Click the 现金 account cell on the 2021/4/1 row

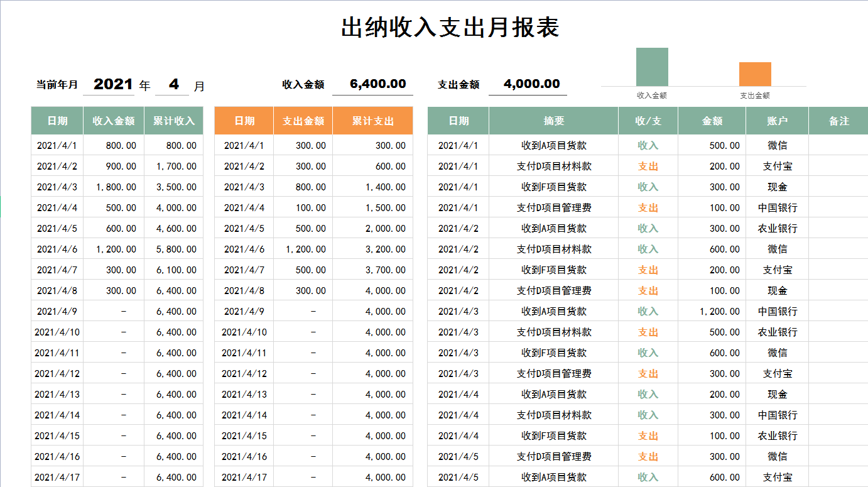pos(778,187)
